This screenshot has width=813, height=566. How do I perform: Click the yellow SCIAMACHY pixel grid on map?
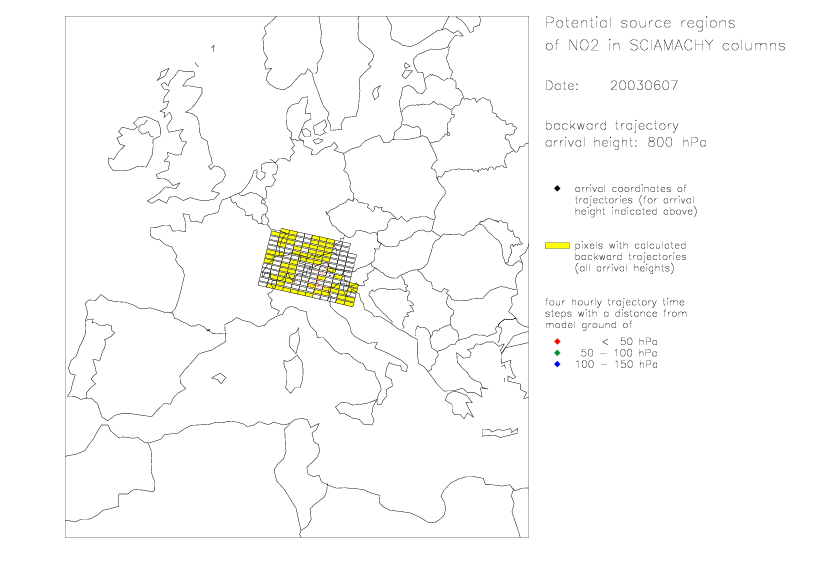[309, 267]
